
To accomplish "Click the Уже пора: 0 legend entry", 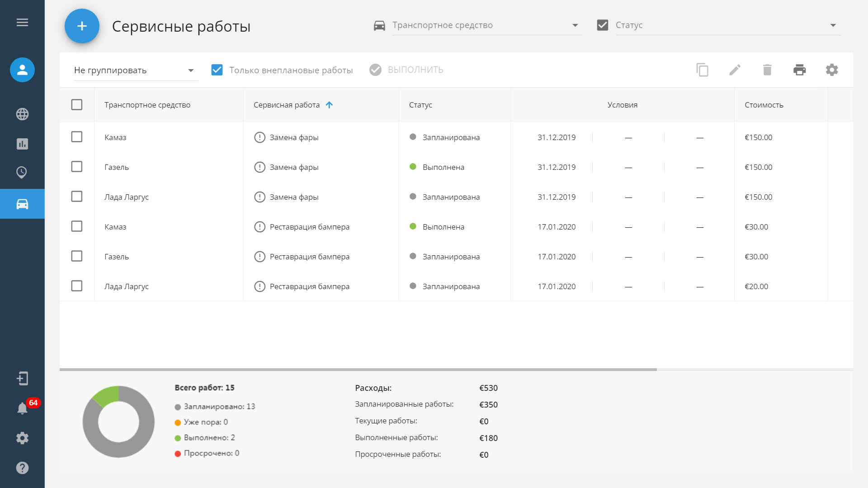I will [x=202, y=422].
